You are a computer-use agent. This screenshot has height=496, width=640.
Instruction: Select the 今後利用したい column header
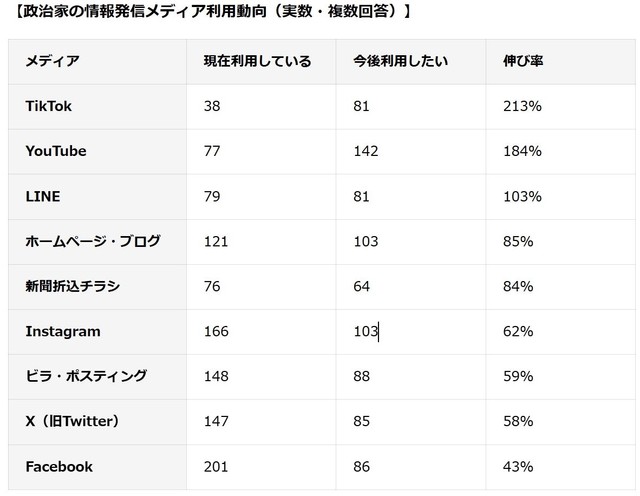tap(400, 61)
